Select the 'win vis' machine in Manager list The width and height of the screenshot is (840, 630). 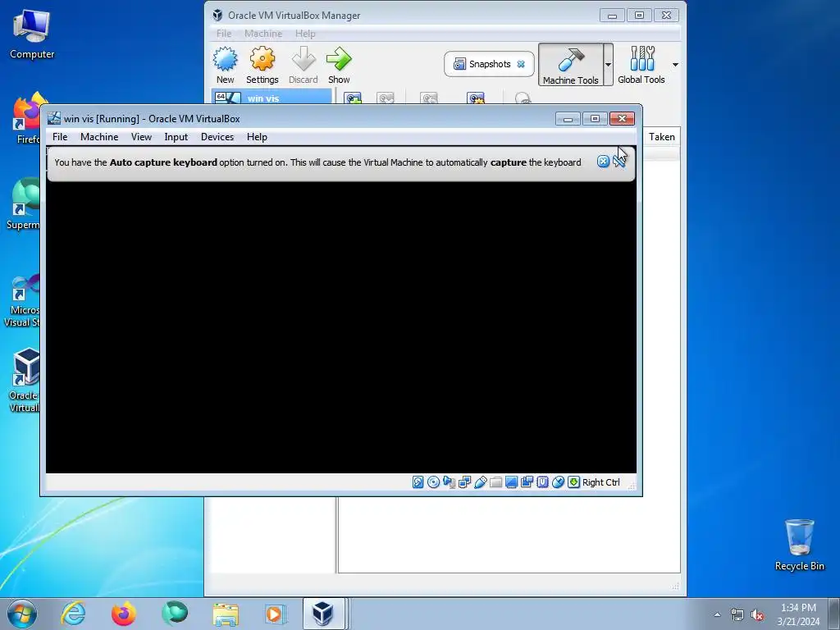(272, 98)
